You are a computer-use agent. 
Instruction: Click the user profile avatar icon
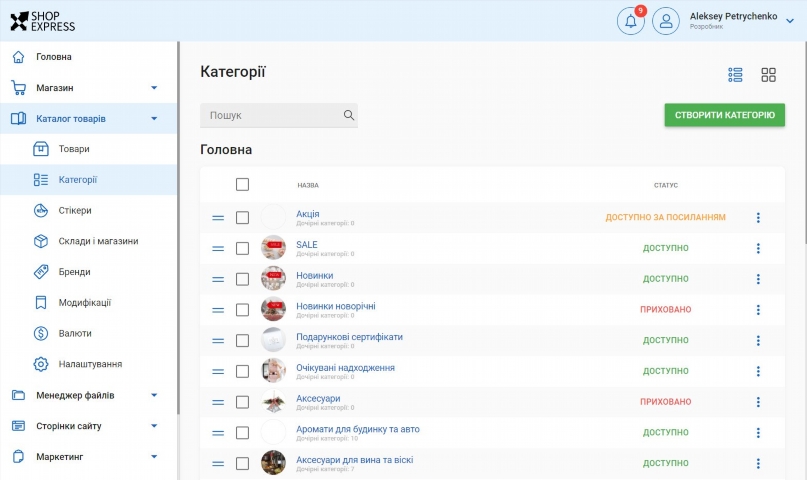tap(666, 21)
